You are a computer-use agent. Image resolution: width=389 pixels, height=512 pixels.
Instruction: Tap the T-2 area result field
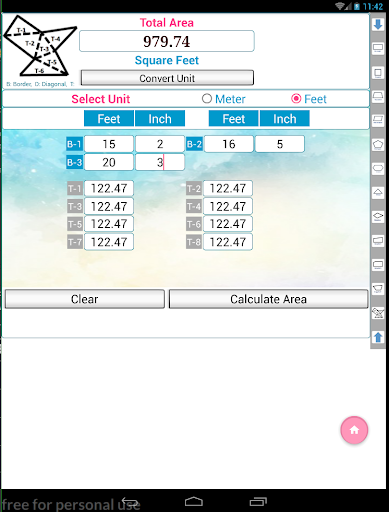(228, 188)
